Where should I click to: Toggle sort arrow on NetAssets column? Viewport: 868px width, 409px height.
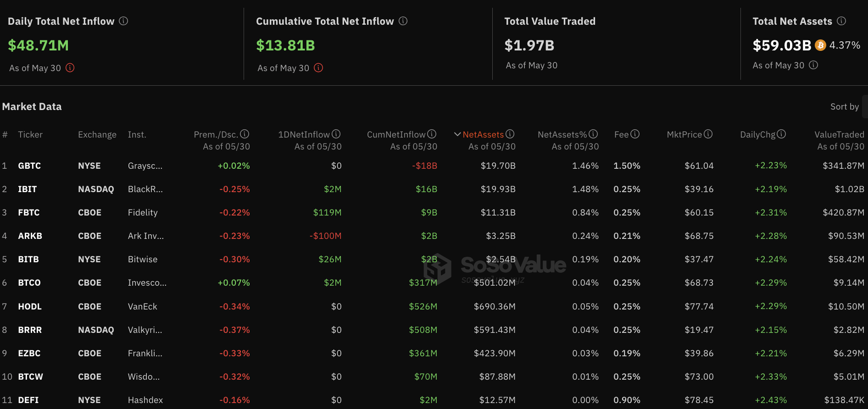tap(457, 134)
